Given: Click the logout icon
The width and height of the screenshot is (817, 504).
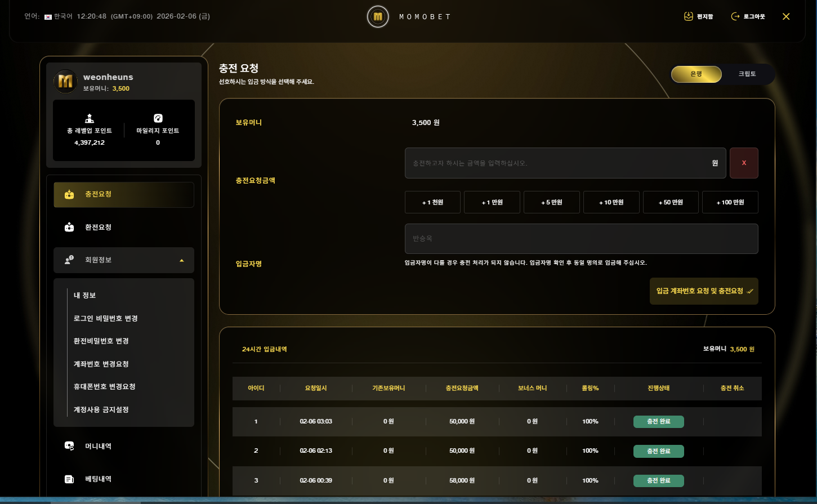Looking at the screenshot, I should tap(735, 16).
